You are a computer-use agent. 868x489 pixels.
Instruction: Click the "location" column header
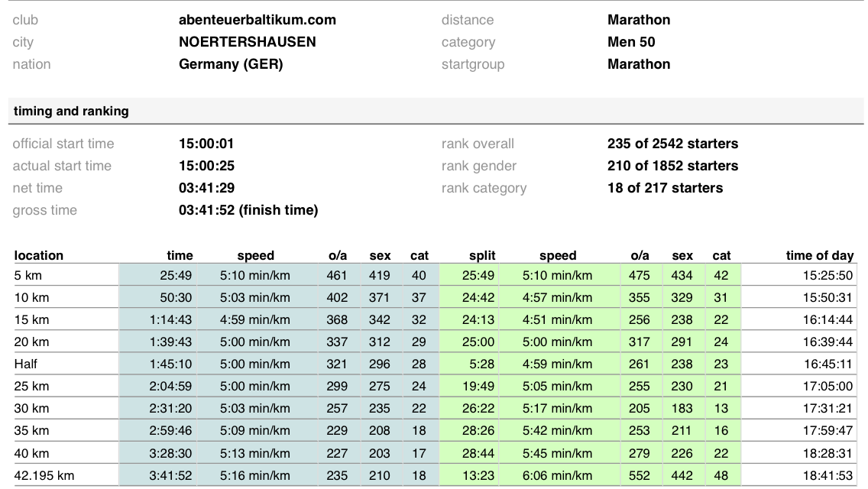(38, 255)
